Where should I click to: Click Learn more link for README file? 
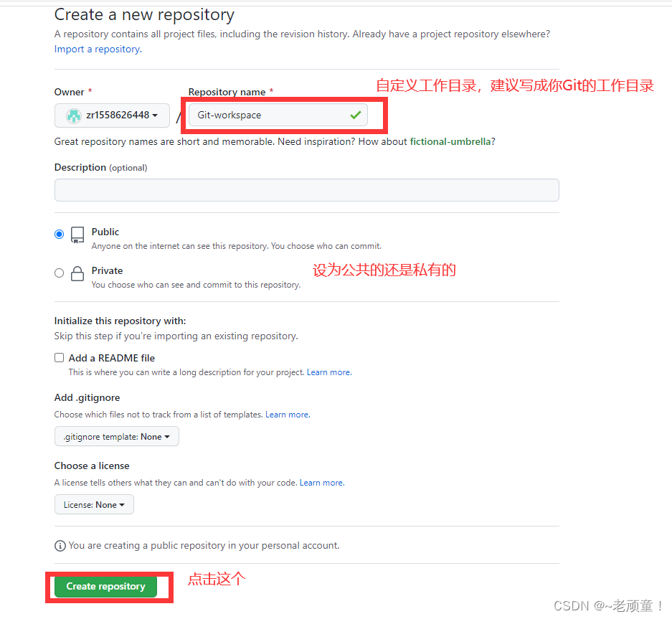point(329,372)
